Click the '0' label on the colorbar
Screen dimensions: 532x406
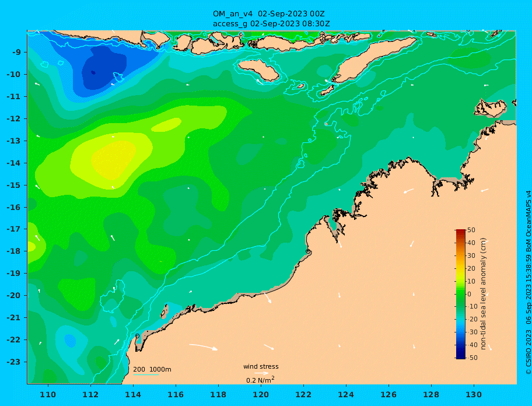(x=469, y=294)
